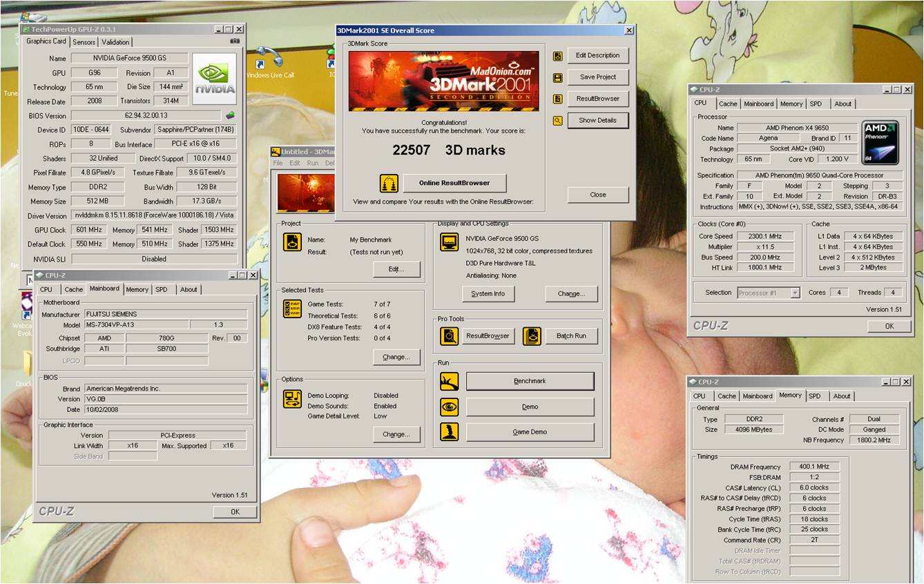Viewport: 924px width, 584px height.
Task: Select the yellow folder on the desktop
Action: 28,364
